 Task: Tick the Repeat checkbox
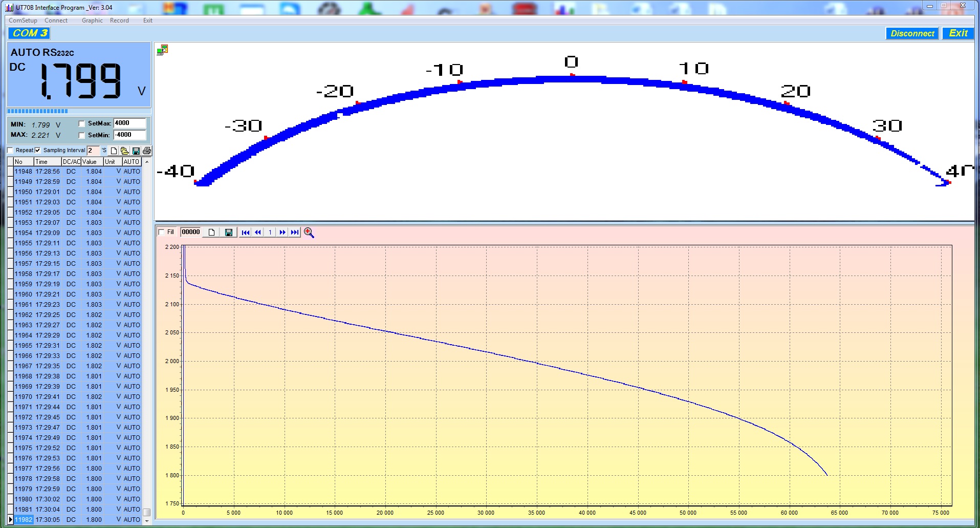[10, 150]
